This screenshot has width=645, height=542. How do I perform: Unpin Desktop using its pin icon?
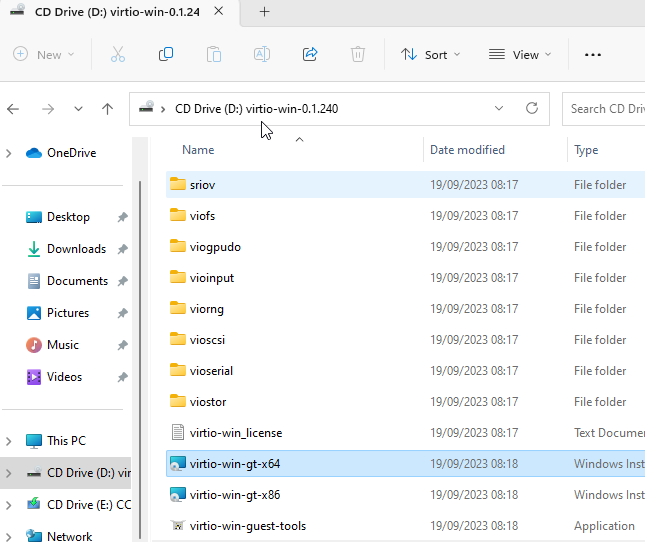[x=123, y=217]
